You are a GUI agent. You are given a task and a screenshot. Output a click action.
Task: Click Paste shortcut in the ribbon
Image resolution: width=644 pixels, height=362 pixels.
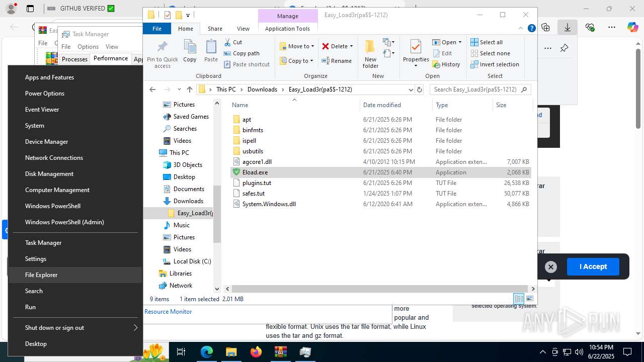[247, 64]
